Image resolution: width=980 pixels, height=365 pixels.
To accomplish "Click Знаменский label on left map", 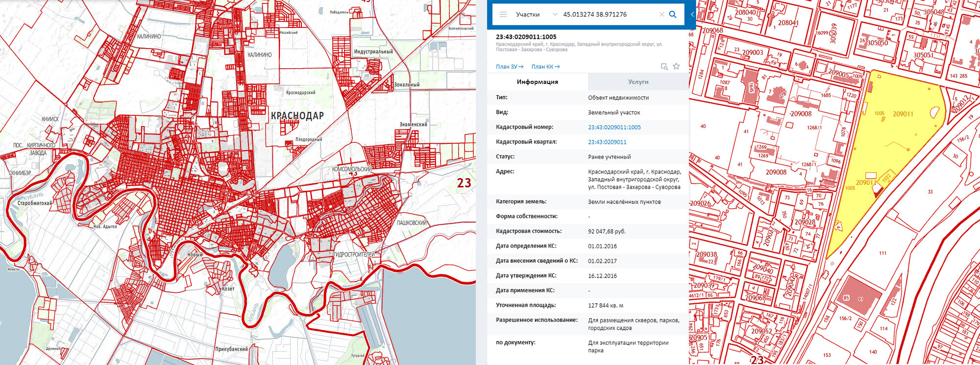I will [x=413, y=125].
